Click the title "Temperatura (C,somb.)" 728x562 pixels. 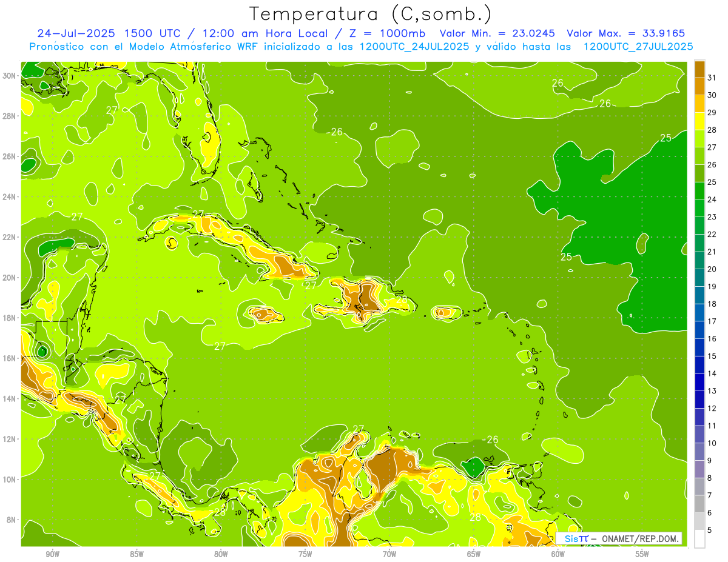(x=371, y=14)
